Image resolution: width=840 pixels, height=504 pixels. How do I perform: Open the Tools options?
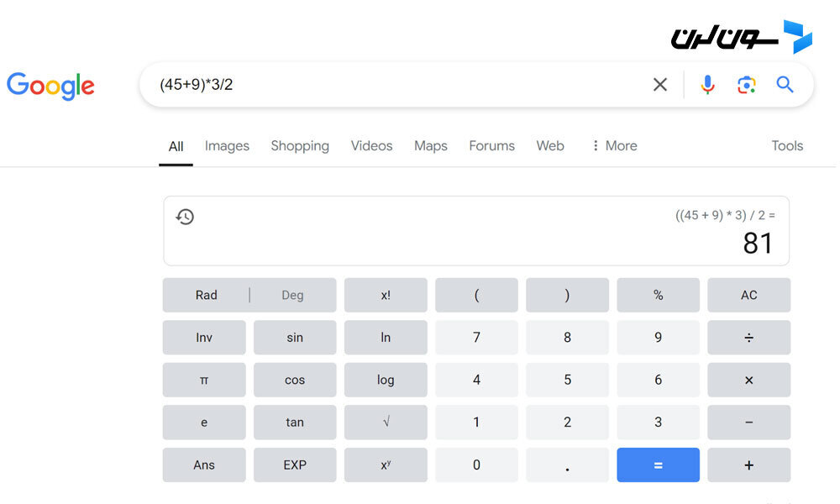[x=787, y=145]
